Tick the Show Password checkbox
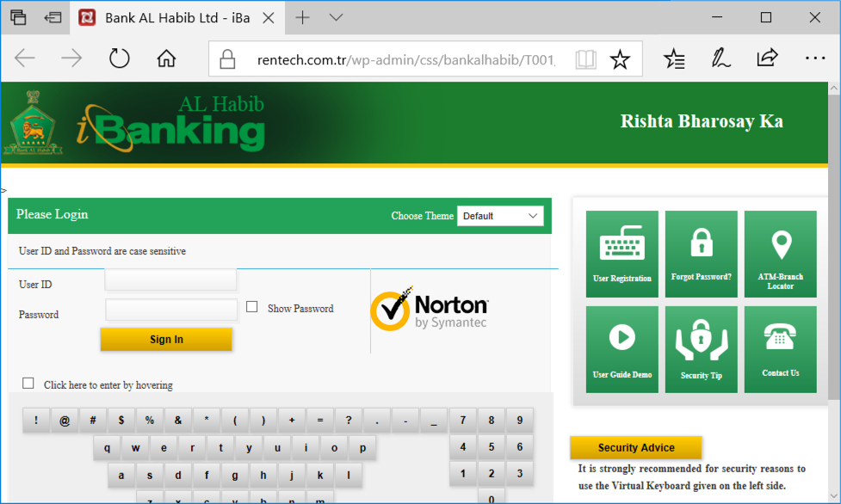 tap(251, 307)
